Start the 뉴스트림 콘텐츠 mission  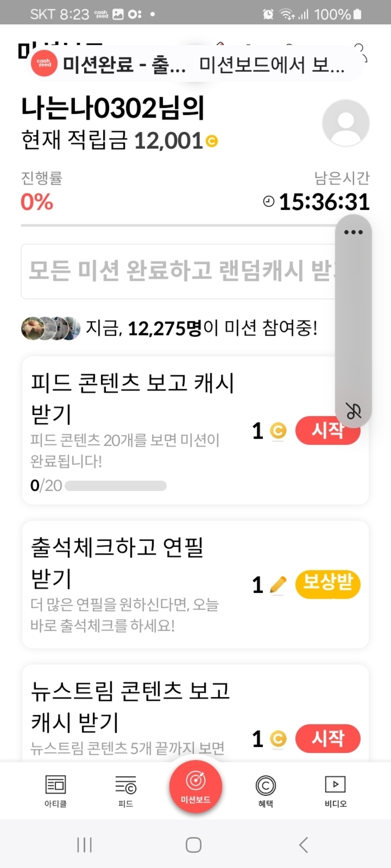point(327,738)
